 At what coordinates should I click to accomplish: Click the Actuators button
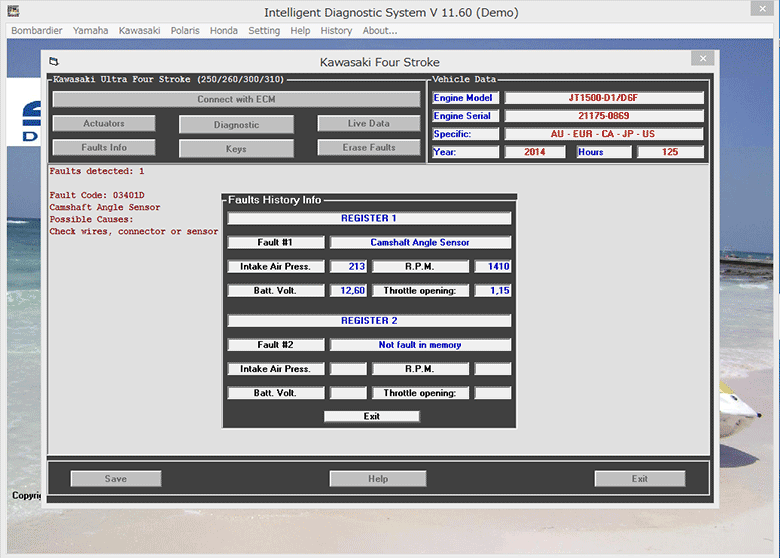click(x=104, y=123)
